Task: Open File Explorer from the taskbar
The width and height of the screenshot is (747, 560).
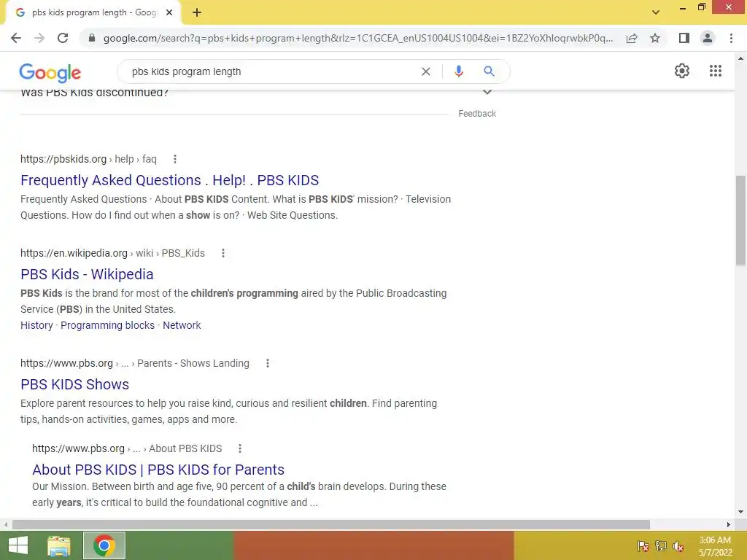Action: click(x=59, y=545)
